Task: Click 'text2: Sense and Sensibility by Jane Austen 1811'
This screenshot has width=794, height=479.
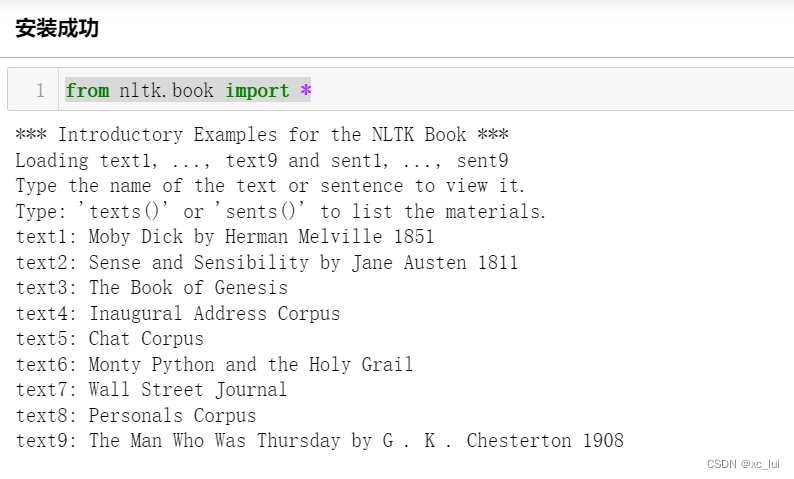Action: (x=267, y=262)
